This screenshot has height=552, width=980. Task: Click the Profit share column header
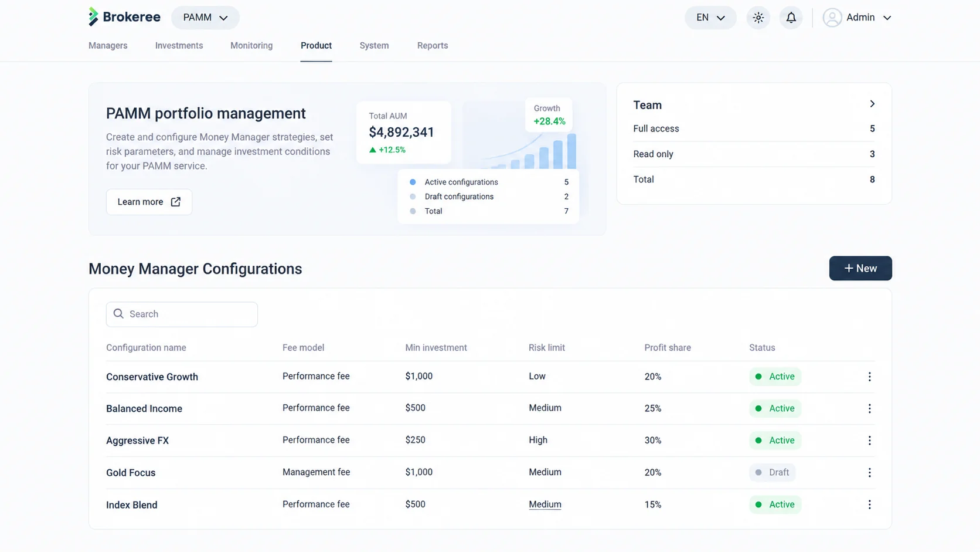(668, 348)
